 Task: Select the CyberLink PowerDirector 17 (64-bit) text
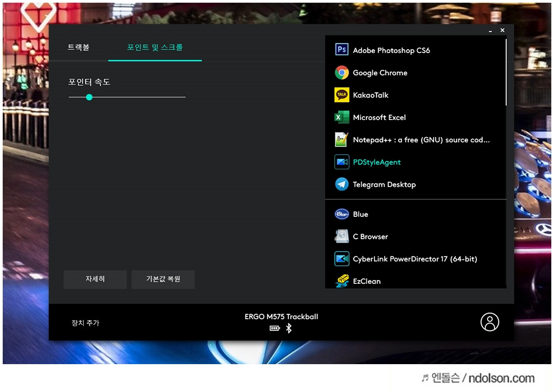pyautogui.click(x=415, y=259)
